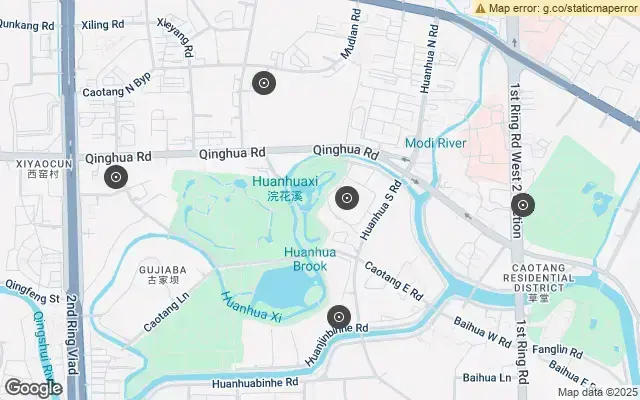Click the Google logo
Image resolution: width=640 pixels, height=400 pixels.
coord(33,389)
